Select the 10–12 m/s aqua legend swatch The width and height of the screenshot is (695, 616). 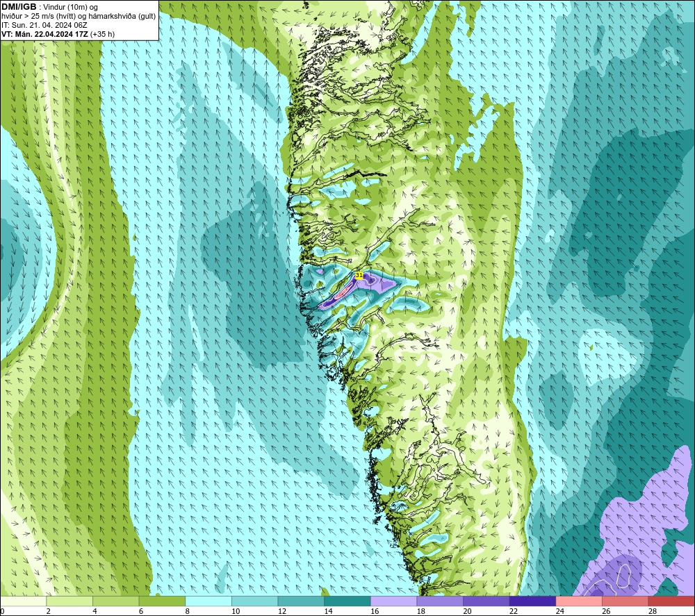coord(255,601)
